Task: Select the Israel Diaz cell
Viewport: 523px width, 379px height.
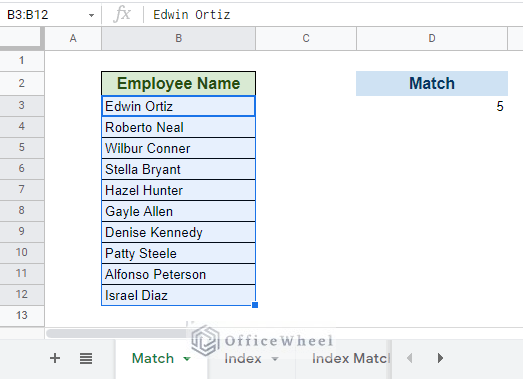Action: click(x=178, y=295)
